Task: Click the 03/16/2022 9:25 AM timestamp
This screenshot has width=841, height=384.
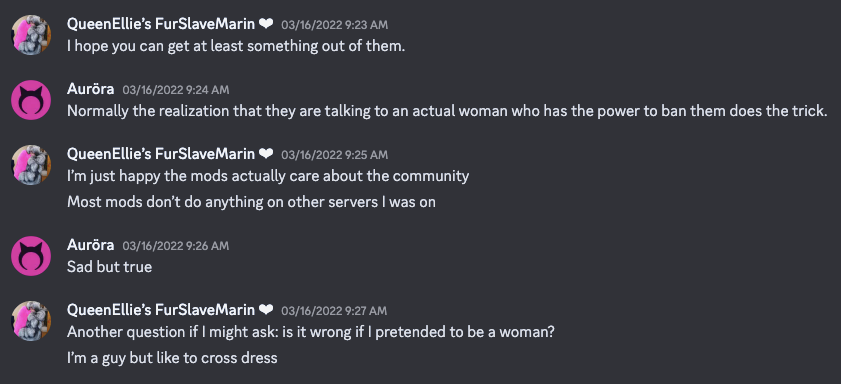Action: (334, 155)
